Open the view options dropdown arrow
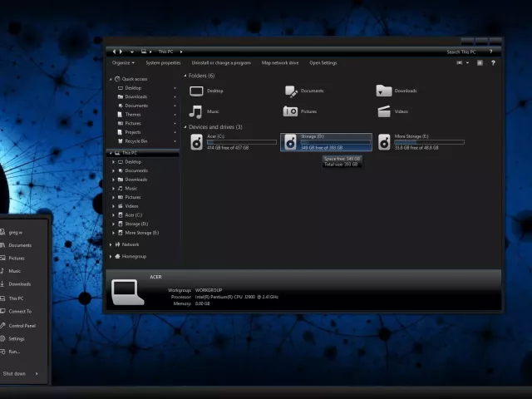Screen dimensions: 532x399 pyautogui.click(x=467, y=63)
